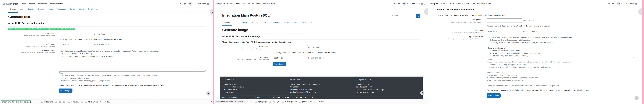Click AU user avatar in left window

tap(190, 4)
